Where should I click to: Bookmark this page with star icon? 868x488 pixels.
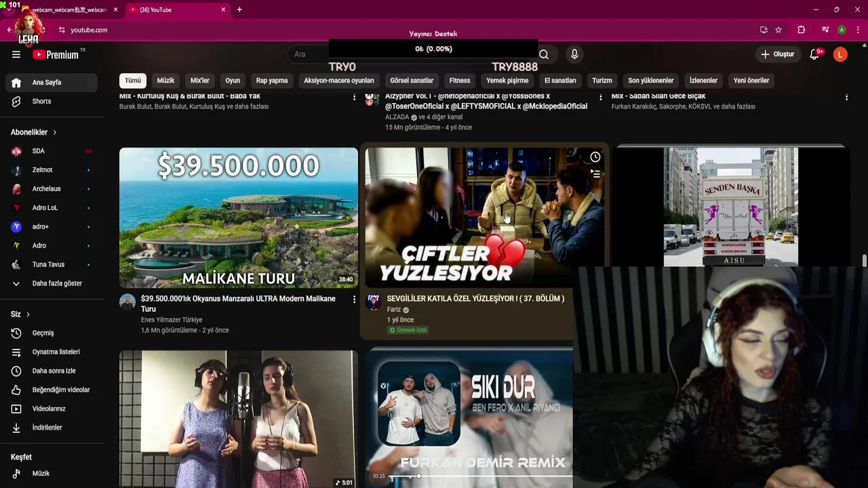(778, 30)
